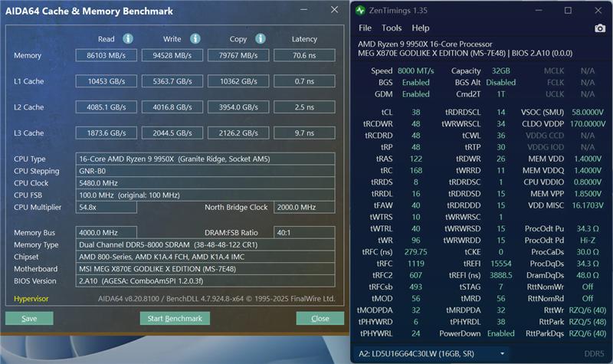Click AIDA64 version text in footer
This screenshot has height=364, width=613.
(x=217, y=299)
